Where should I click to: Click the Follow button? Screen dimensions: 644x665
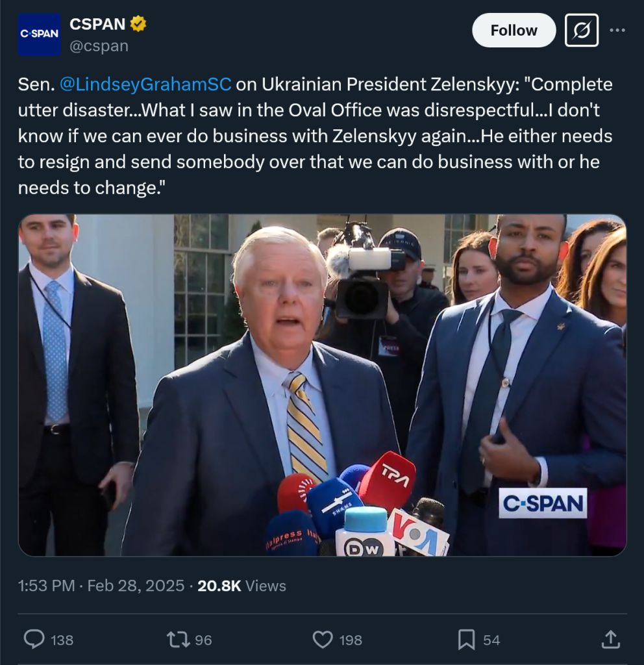coord(514,31)
